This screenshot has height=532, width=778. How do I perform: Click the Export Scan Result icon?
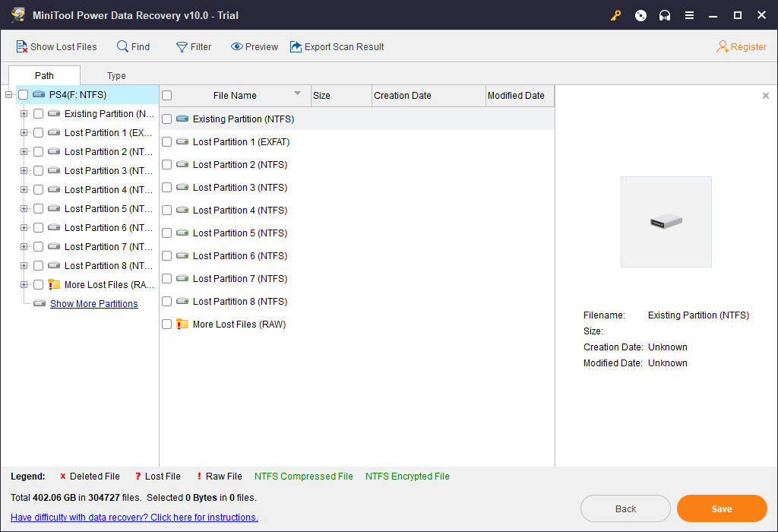[296, 46]
